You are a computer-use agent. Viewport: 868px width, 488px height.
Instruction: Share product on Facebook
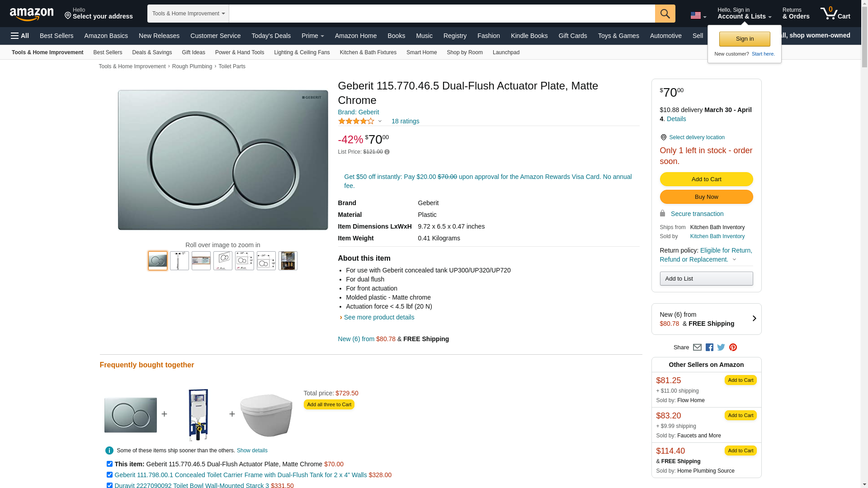click(709, 347)
